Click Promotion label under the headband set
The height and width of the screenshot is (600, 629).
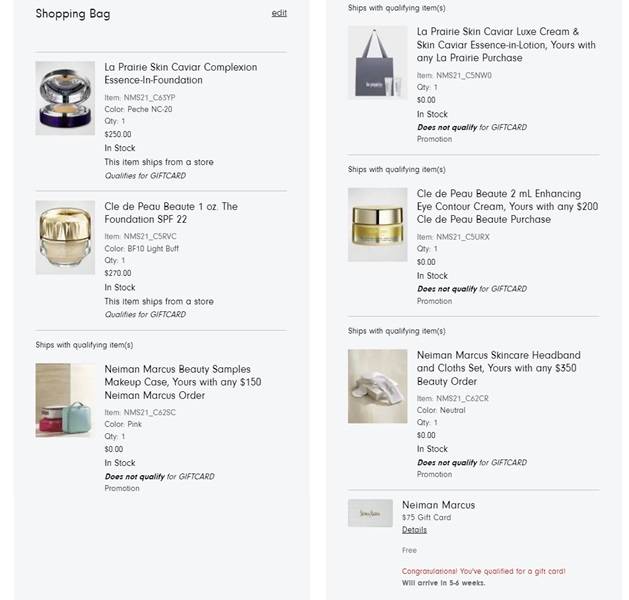click(434, 475)
